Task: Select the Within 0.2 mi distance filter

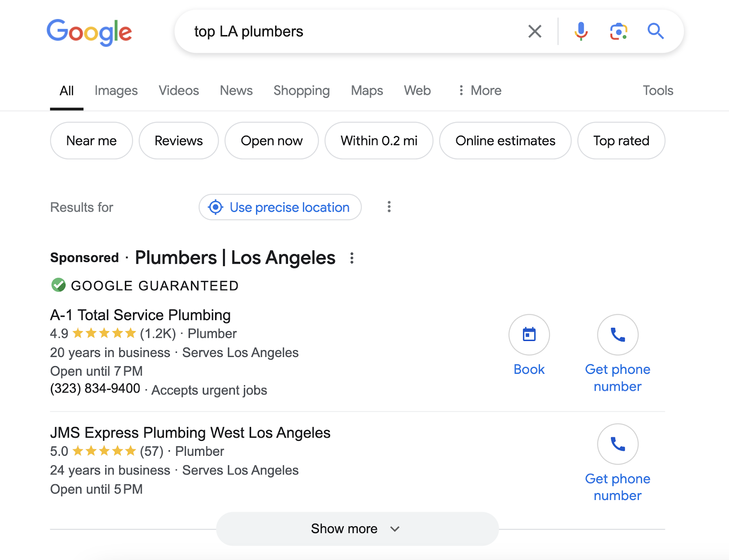Action: point(379,141)
